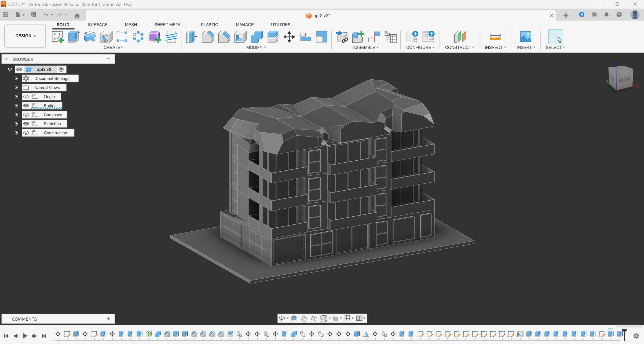Play the timeline history

point(25,336)
